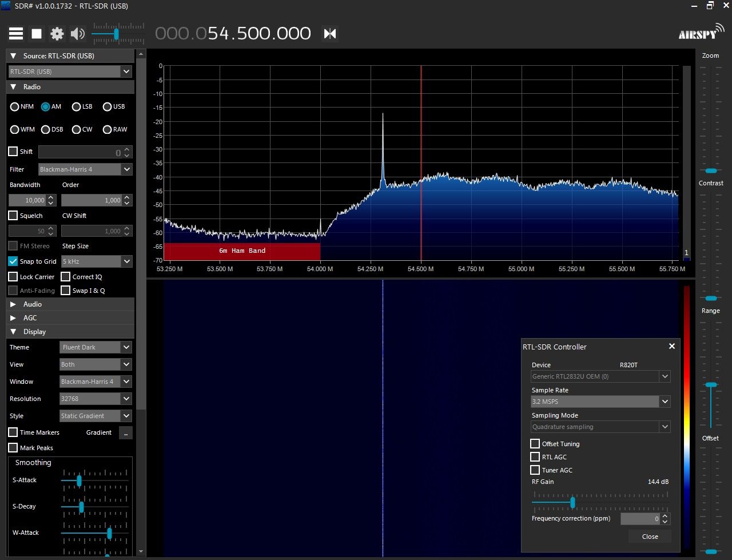Open the hamburger main menu
The width and height of the screenshot is (732, 560).
coord(16,34)
